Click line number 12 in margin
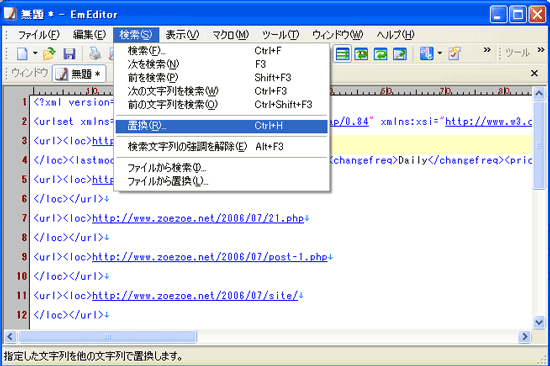 point(22,315)
